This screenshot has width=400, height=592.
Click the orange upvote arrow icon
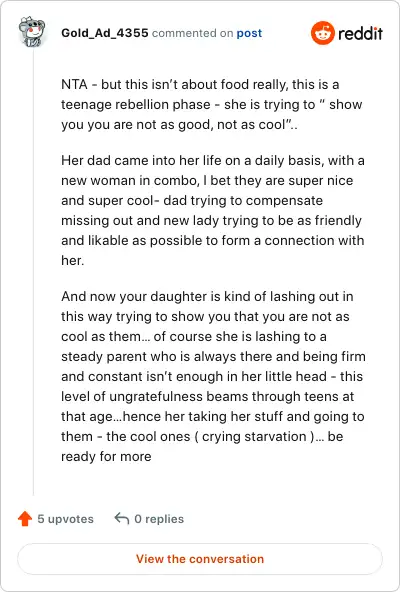[25, 519]
